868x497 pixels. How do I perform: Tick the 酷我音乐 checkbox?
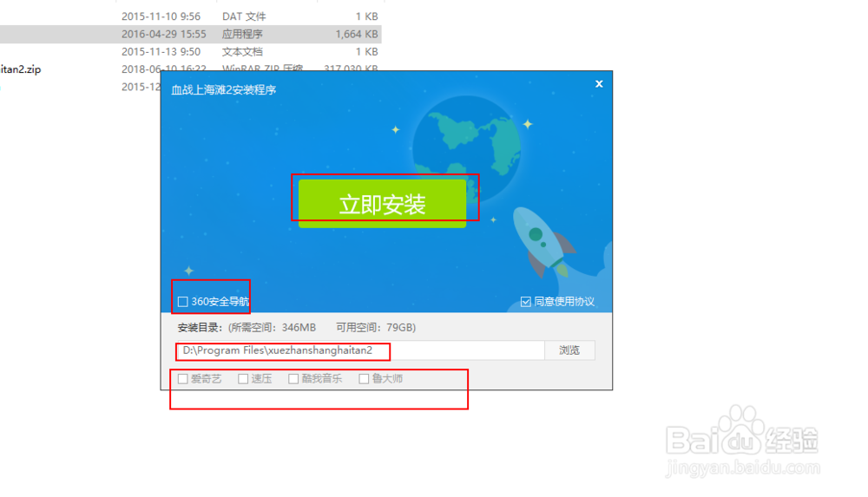293,379
